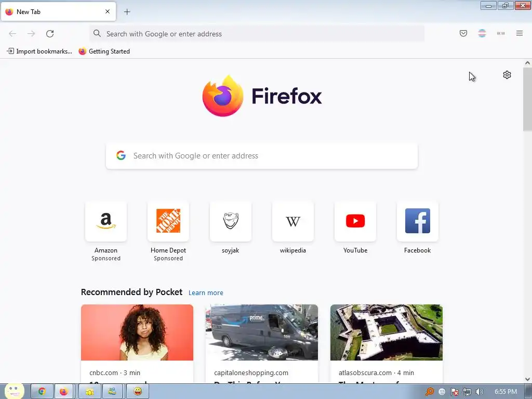Go back one page

point(12,34)
